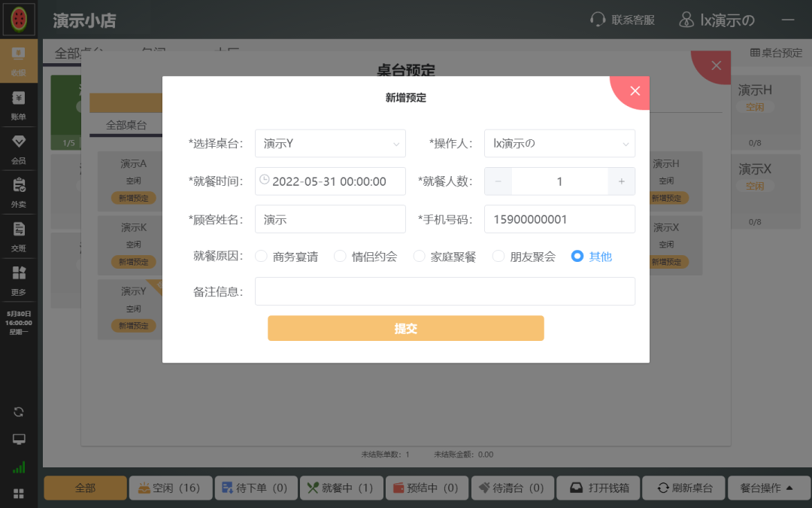
Task: Click the 联系客服 text link
Action: [x=633, y=20]
